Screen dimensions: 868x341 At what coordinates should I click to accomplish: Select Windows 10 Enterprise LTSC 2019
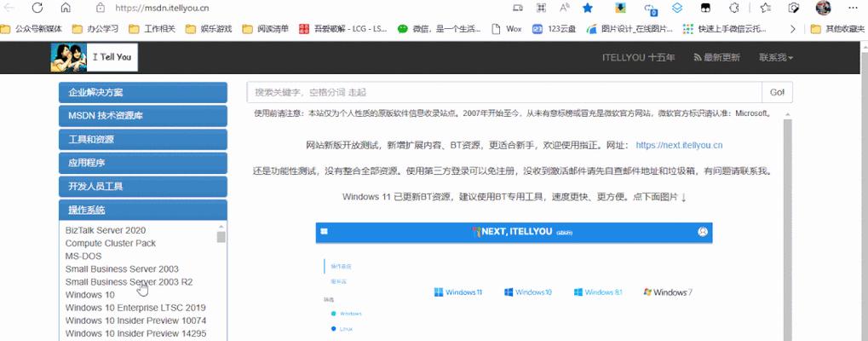(x=135, y=308)
